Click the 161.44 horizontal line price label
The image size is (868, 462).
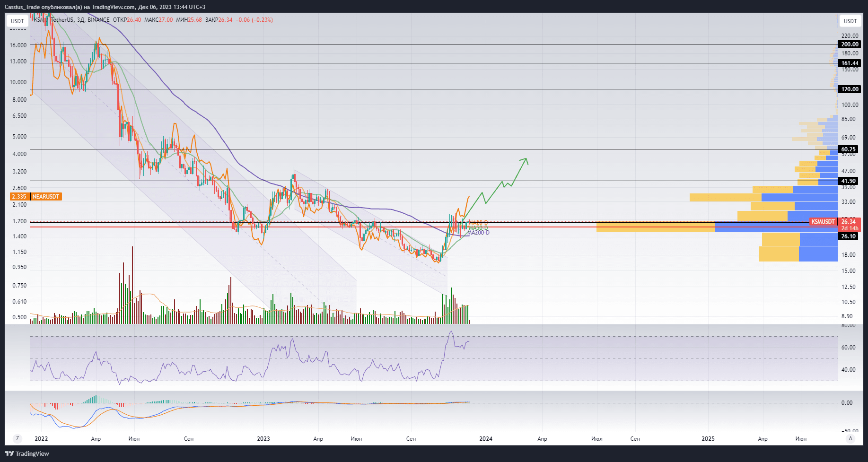pyautogui.click(x=850, y=63)
